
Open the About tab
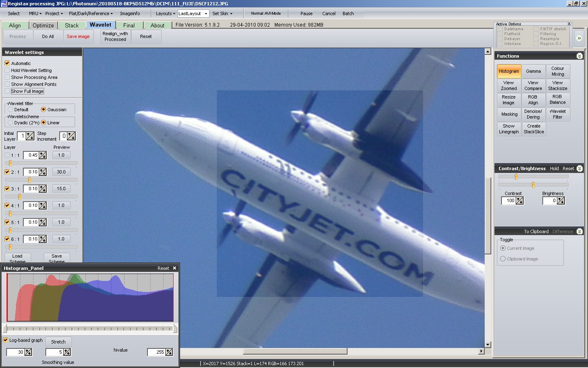[158, 25]
